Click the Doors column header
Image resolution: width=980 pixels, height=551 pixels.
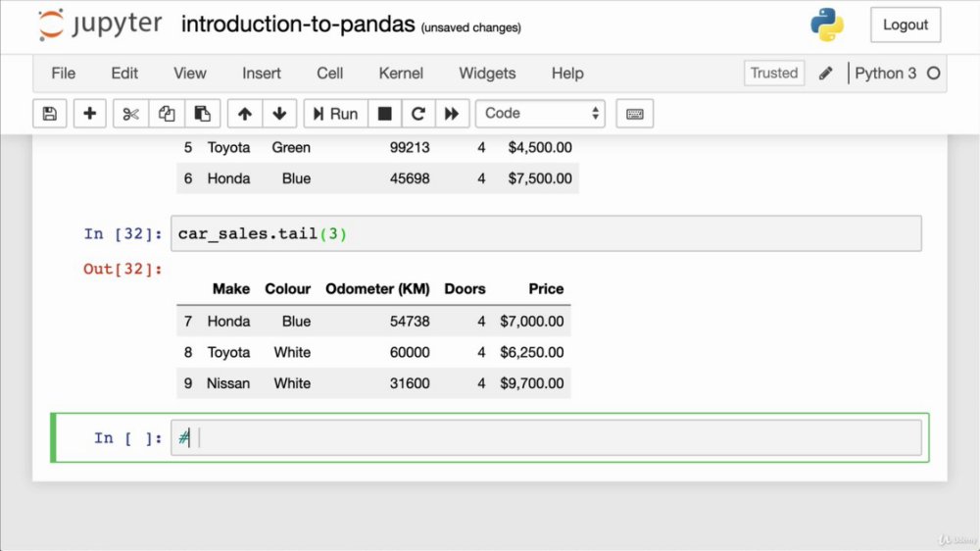[x=465, y=289]
